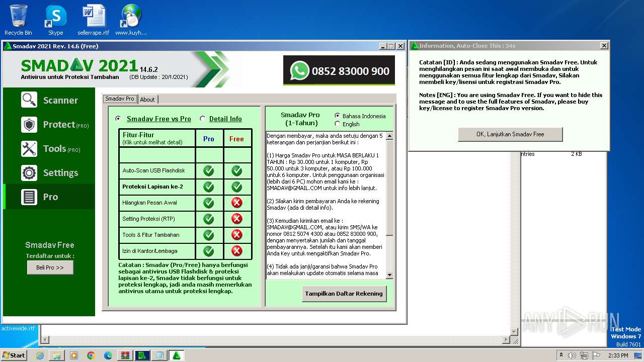644x362 pixels.
Task: Select the Pro list icon in sidebar
Action: [29, 197]
